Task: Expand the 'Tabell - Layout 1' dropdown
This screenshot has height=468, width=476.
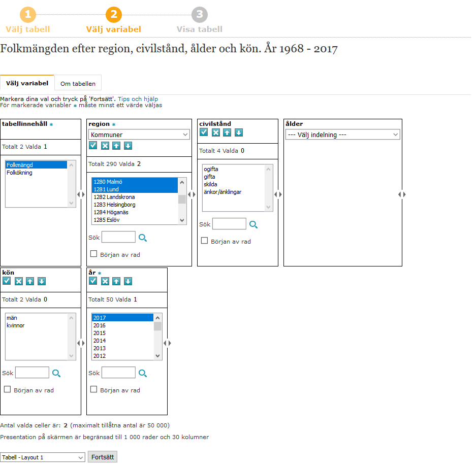Action: click(43, 457)
